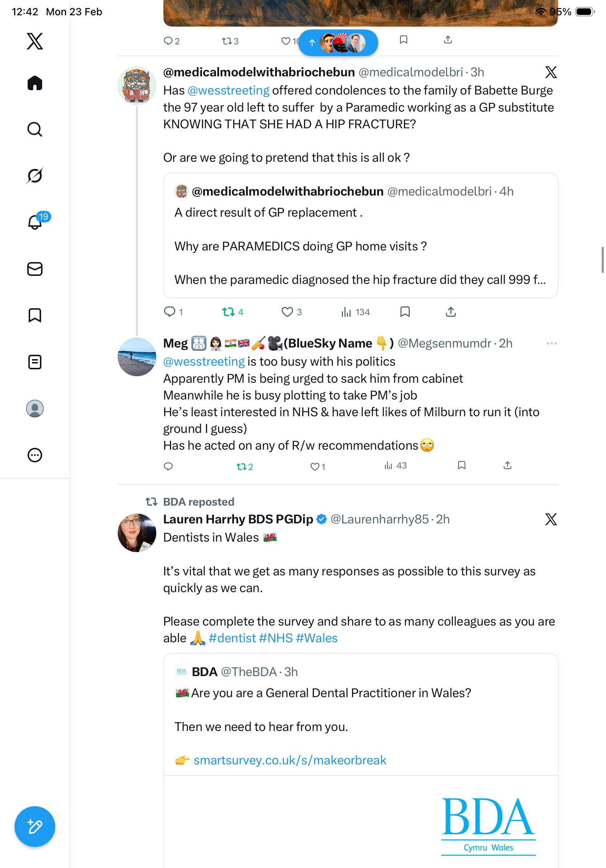
Task: Open Profile icon in sidebar
Action: 35,409
